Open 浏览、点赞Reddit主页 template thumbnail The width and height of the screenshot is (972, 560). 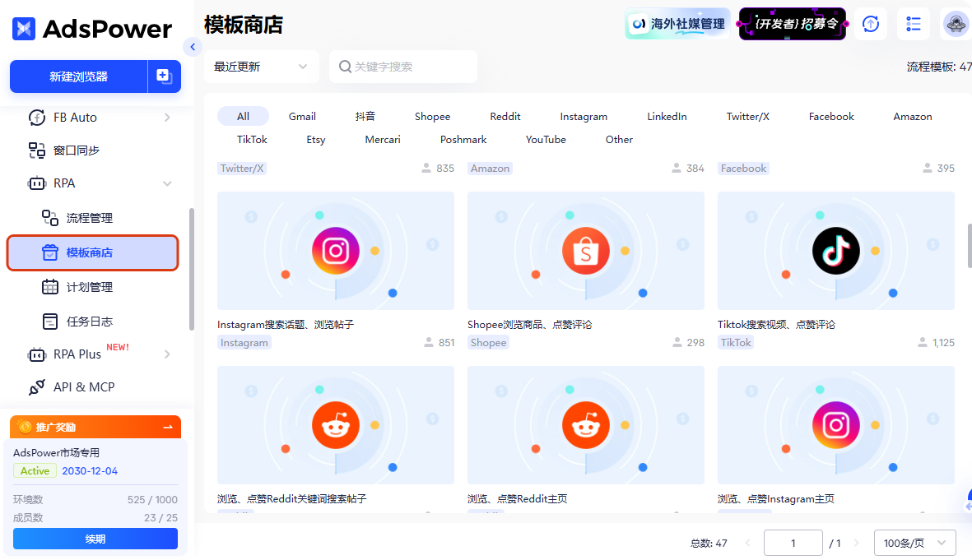[x=586, y=425]
